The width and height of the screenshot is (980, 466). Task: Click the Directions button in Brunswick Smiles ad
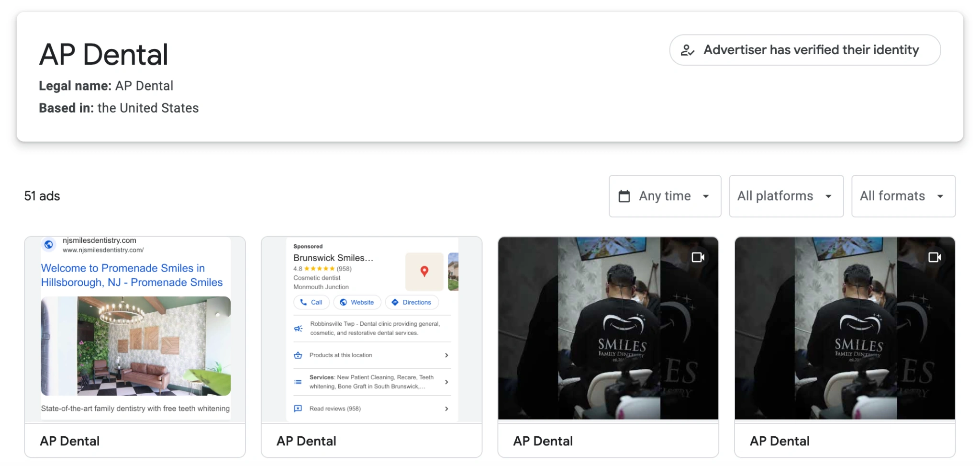[x=412, y=302]
